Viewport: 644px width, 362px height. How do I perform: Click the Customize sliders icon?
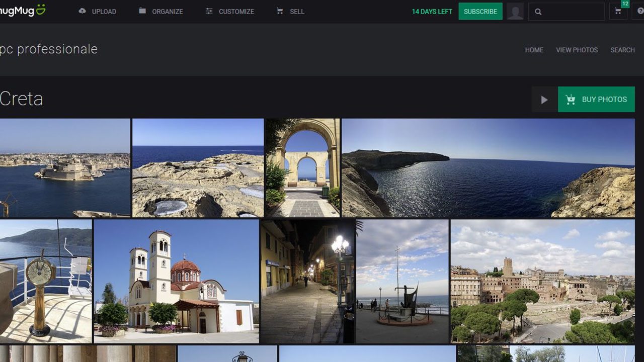point(209,11)
